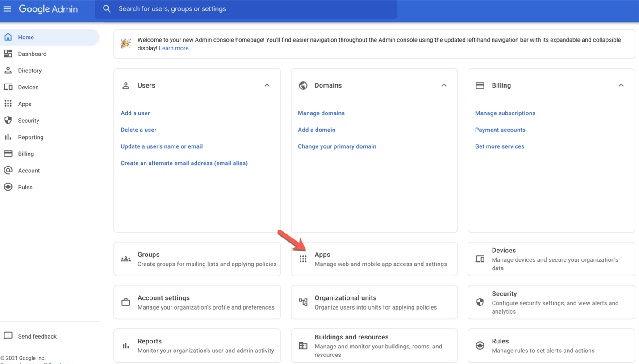Go to Home in the sidebar
Viewport: 639px width, 364px height.
49,37
